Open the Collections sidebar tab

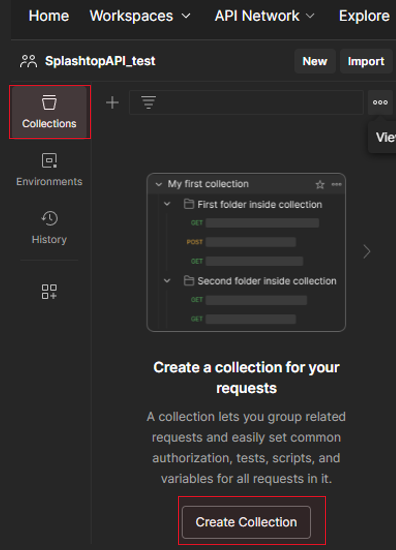[49, 112]
